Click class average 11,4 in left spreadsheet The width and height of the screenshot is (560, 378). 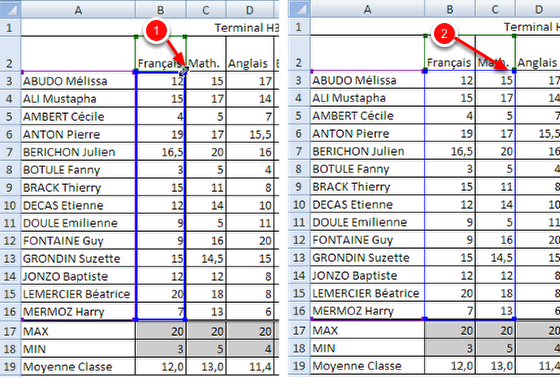point(250,367)
